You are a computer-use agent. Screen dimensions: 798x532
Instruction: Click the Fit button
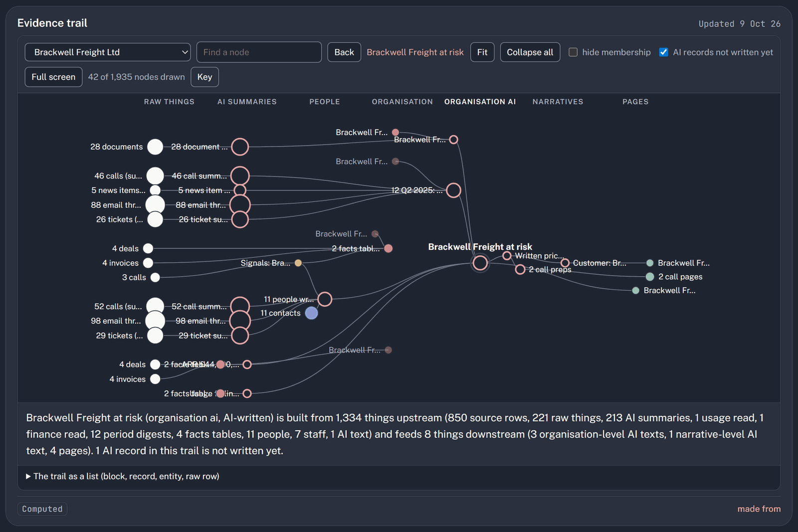(482, 52)
